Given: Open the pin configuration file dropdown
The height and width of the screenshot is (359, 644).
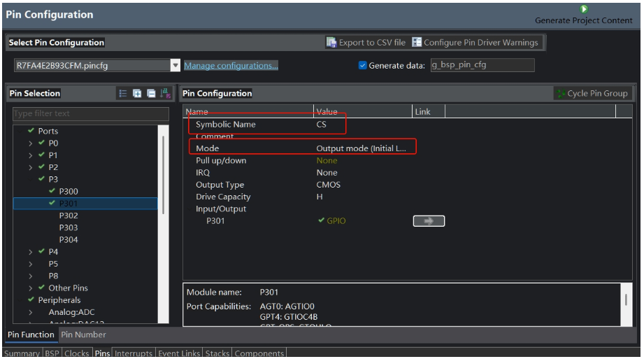Looking at the screenshot, I should (x=176, y=66).
